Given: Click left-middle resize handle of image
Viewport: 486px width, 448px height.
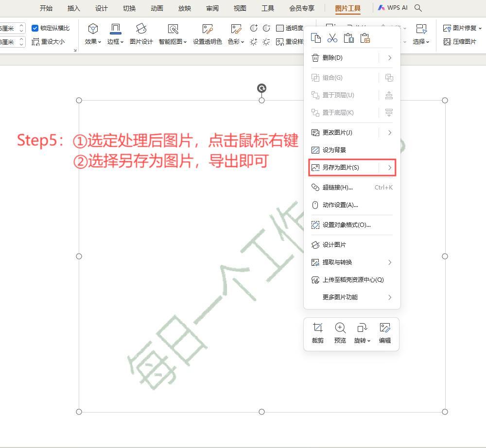Looking at the screenshot, I should 79,256.
